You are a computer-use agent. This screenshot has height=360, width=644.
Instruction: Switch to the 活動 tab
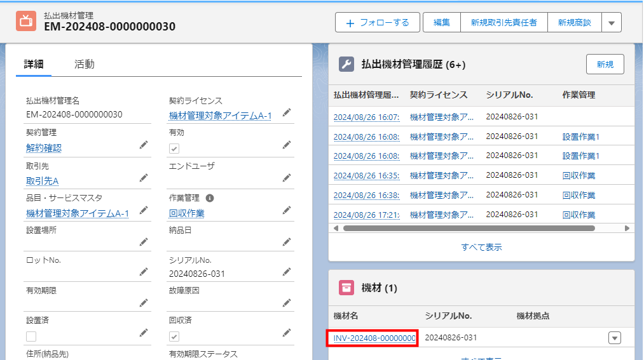(x=84, y=63)
